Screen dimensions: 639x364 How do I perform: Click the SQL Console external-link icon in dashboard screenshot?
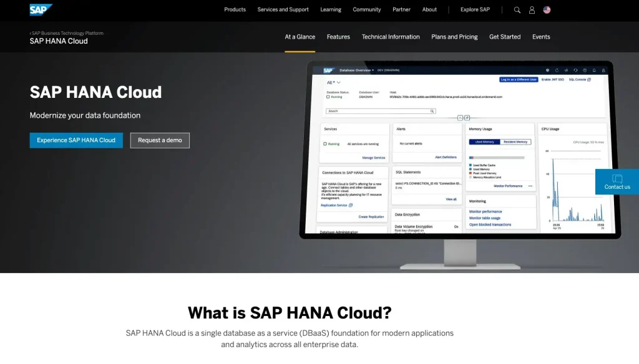pyautogui.click(x=589, y=79)
